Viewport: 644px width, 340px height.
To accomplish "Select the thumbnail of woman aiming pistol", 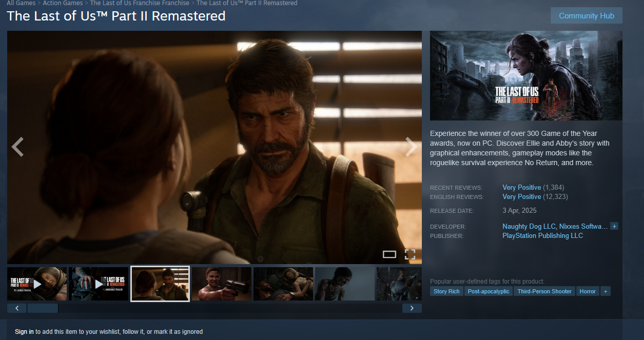I will pos(222,284).
